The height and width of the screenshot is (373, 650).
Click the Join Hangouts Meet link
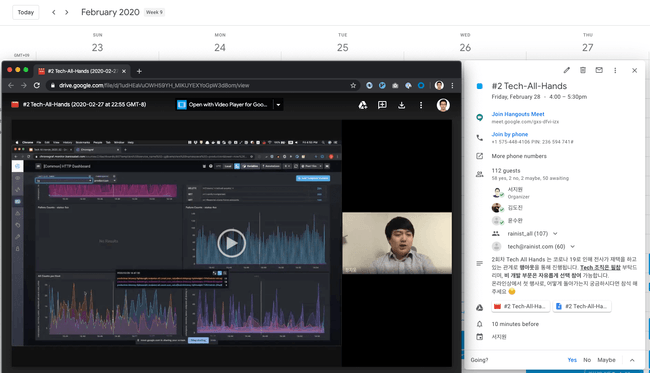coord(518,114)
